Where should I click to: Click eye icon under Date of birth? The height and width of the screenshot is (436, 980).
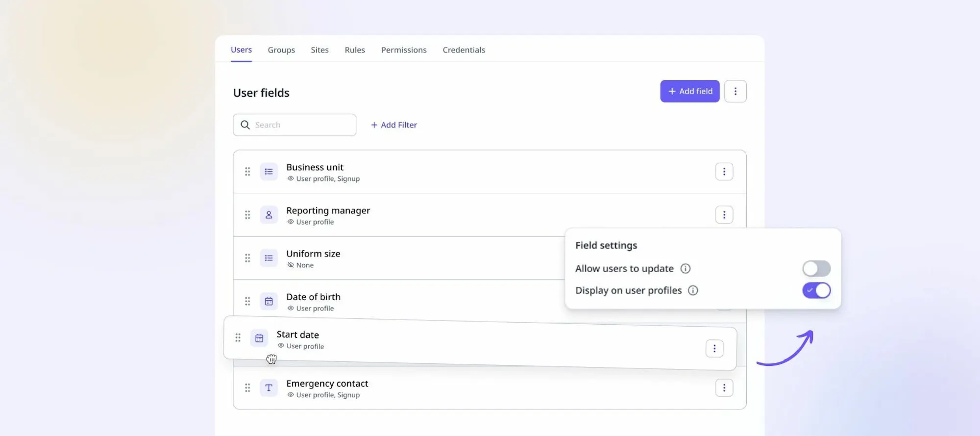point(291,308)
